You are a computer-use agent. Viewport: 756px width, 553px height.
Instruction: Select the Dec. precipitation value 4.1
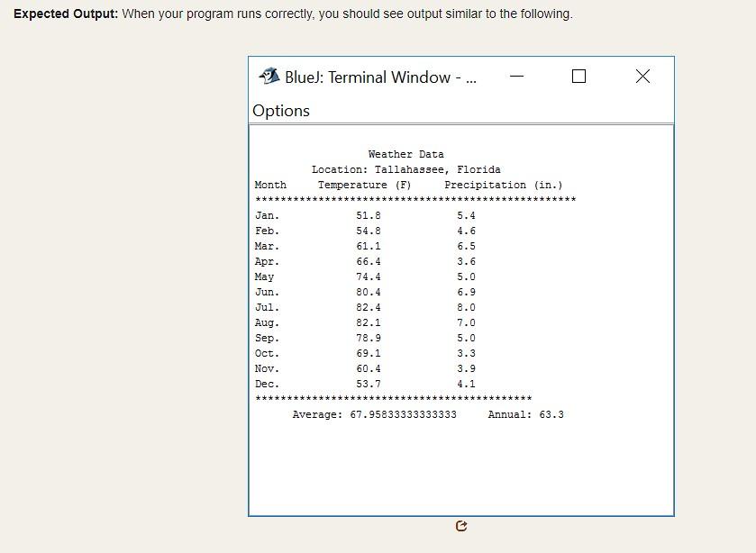coord(465,384)
